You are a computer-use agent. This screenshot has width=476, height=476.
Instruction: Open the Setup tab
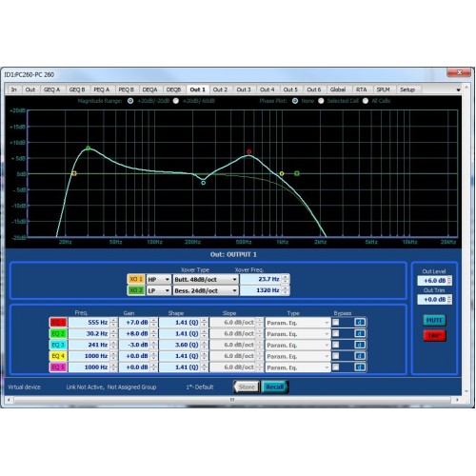coord(407,89)
